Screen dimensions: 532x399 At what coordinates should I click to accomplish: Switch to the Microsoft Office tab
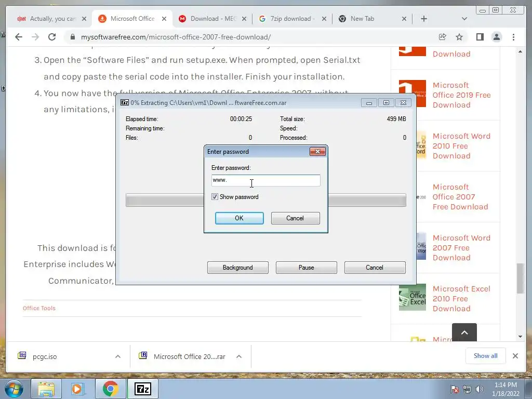[x=132, y=19]
